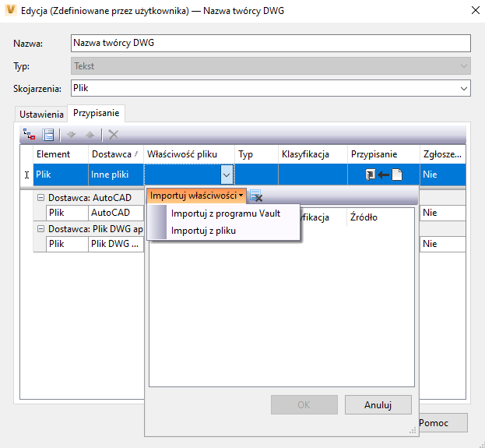Click the Plik cell in the Plik DWG row
The width and height of the screenshot is (485, 448).
point(67,244)
